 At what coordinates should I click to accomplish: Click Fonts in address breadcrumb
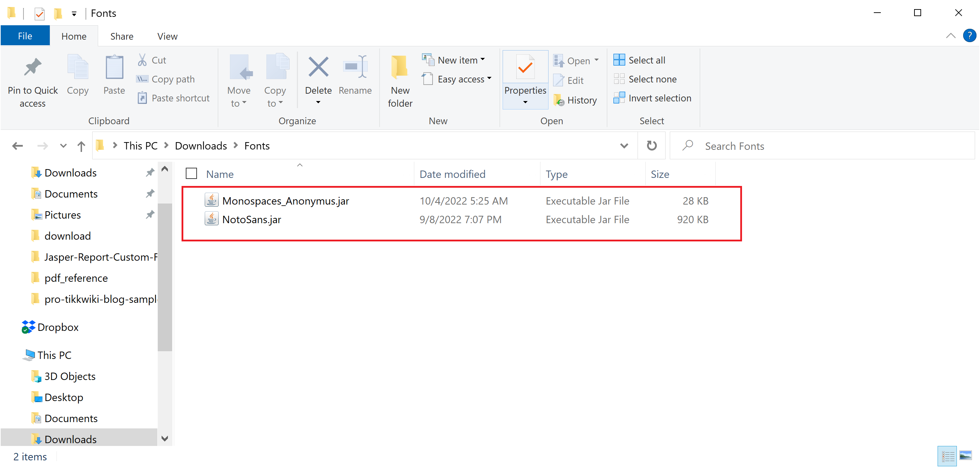click(257, 146)
